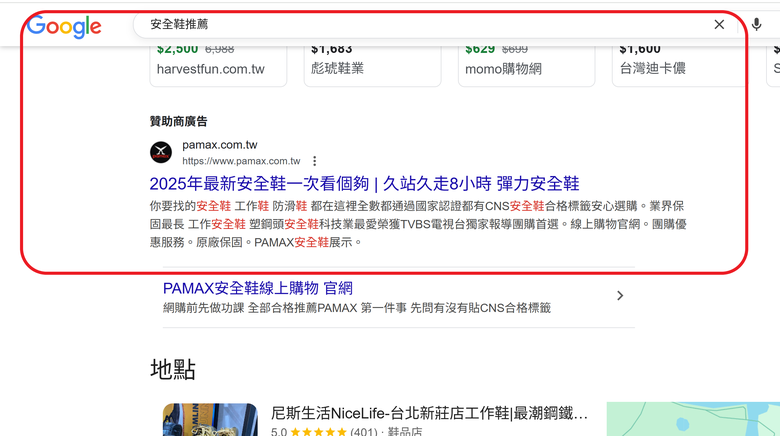Open the 台灣迪卡儂 product card

[680, 66]
